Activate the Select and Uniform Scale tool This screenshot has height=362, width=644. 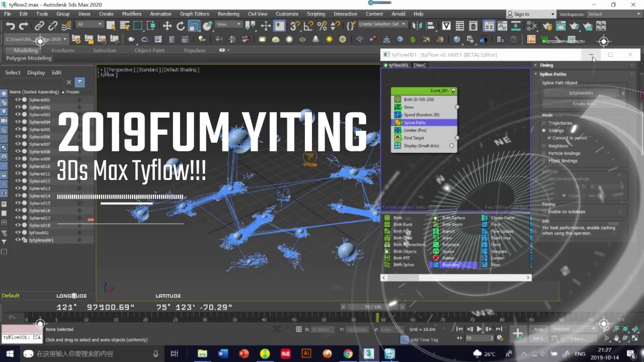pos(194,26)
